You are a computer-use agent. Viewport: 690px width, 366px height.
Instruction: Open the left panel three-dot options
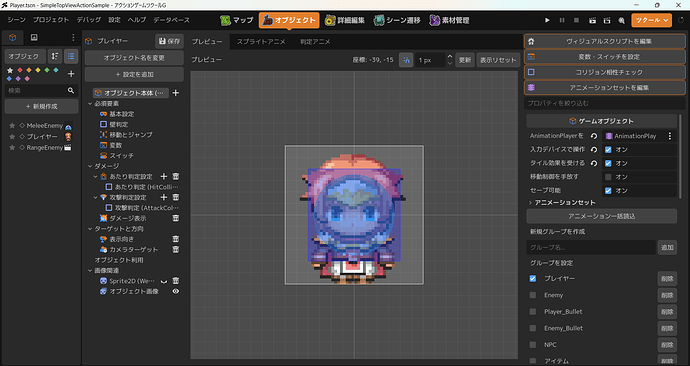73,37
